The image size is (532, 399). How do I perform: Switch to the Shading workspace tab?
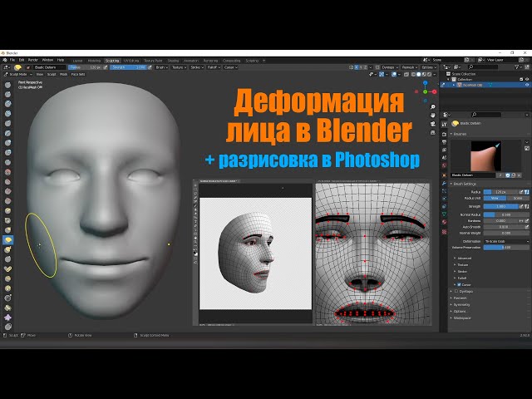pos(173,61)
